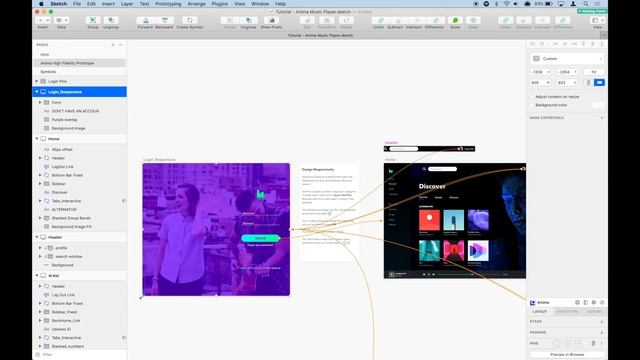Collapse the Home artboard group

(37, 139)
